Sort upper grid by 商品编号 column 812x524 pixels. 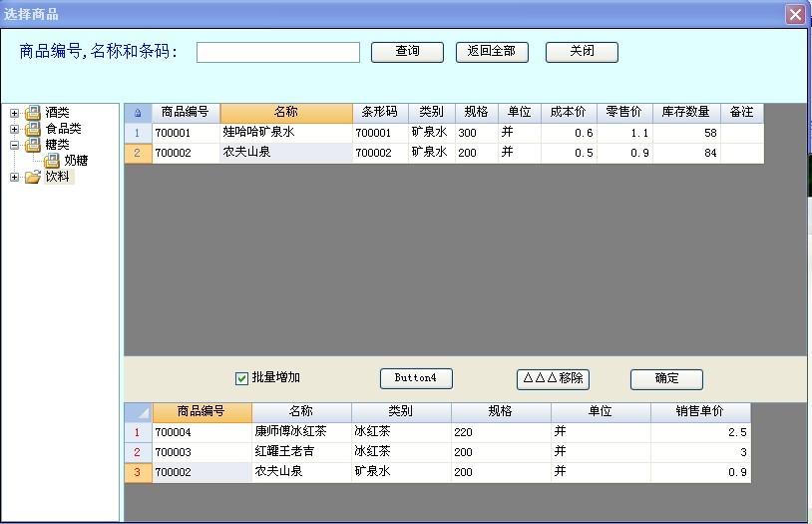click(x=186, y=113)
